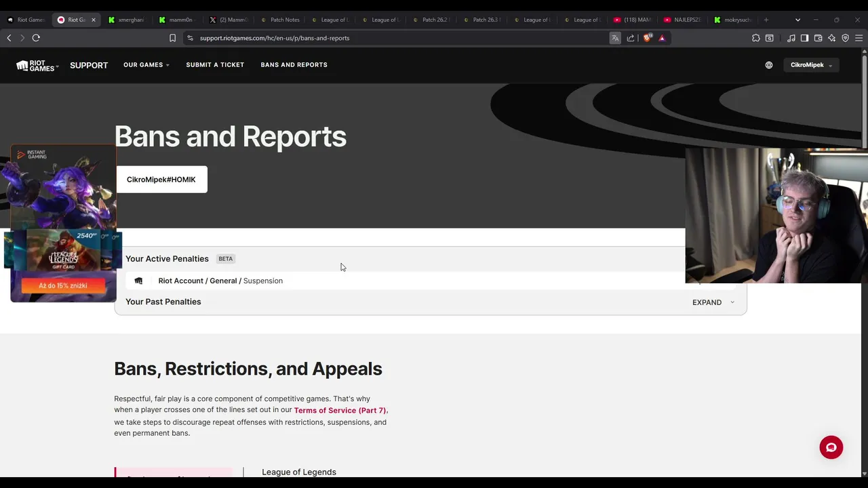This screenshot has width=868, height=488.
Task: Open tab search dropdown arrow
Action: [x=797, y=20]
